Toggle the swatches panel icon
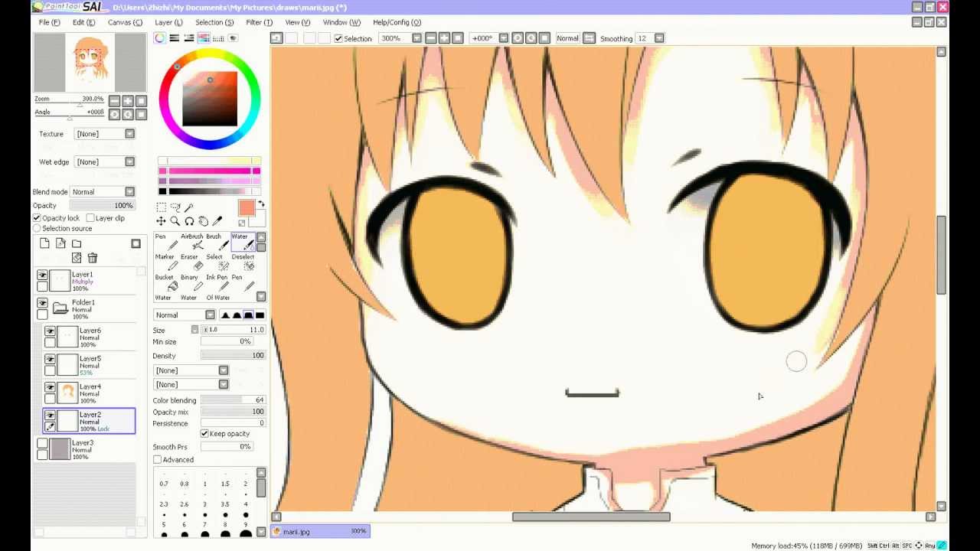Viewport: 980px width, 551px height. (218, 38)
